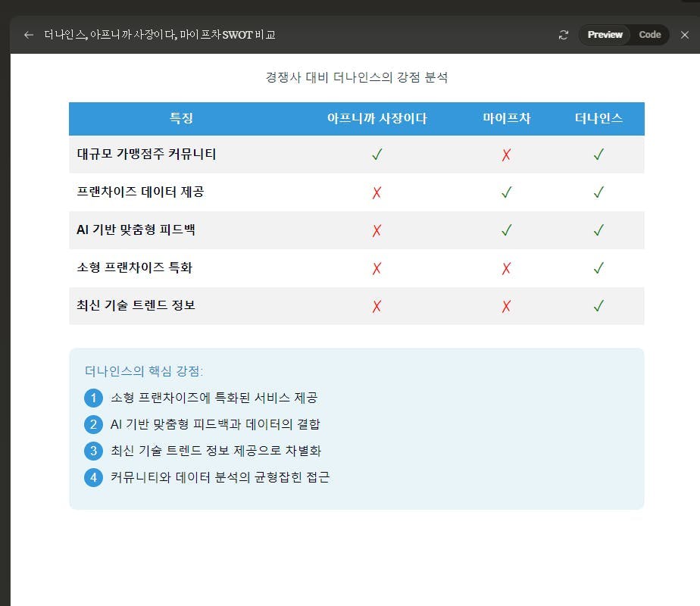Click 더나인스 checkmark in 소형 프랜차이즈 특화 row
This screenshot has height=606, width=700.
[598, 268]
